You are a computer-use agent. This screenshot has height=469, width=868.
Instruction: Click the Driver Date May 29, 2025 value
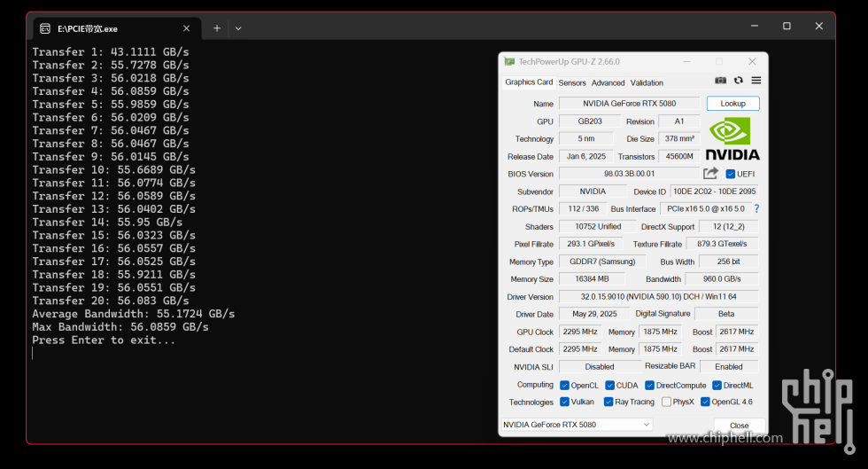coord(594,314)
